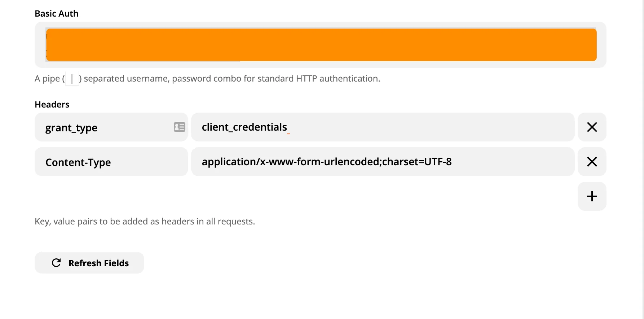Click the pipe symbol chip in help text
Viewport: 644px width, 319px height.
72,79
